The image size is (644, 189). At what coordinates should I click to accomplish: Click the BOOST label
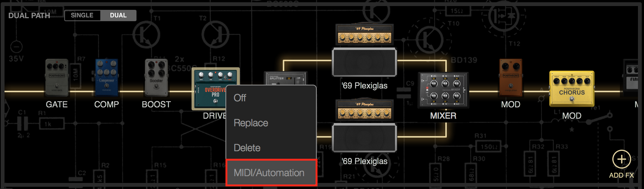tap(156, 104)
